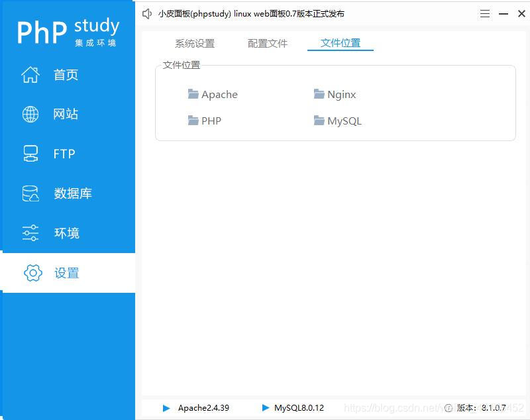Screen dimensions: 530x420
Task: Switch to the 系统设置 tab
Action: [x=194, y=44]
